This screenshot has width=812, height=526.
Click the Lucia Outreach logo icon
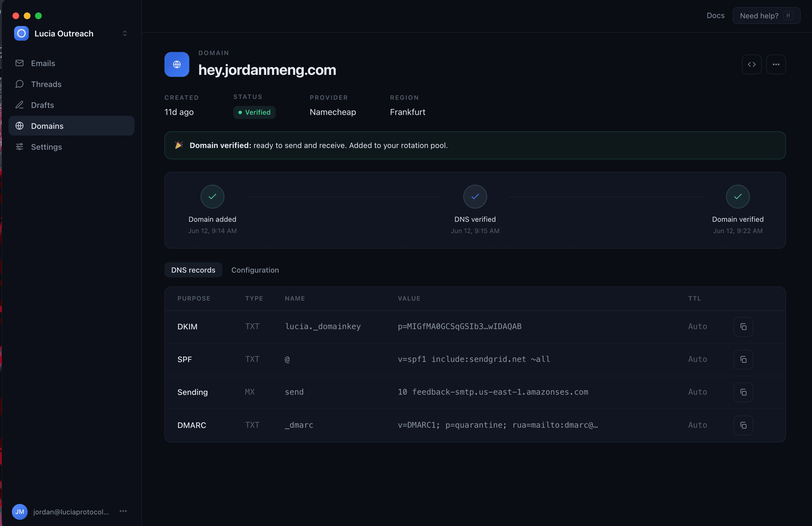tap(21, 33)
